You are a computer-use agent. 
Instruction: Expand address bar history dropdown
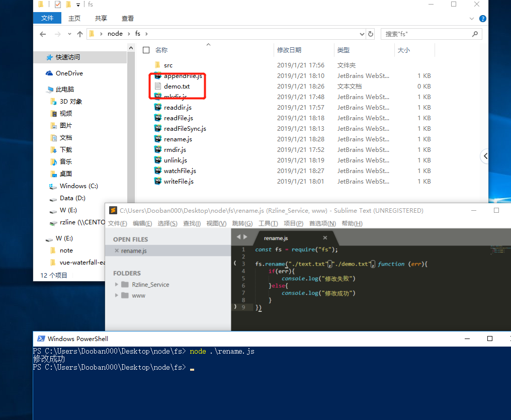coord(362,34)
